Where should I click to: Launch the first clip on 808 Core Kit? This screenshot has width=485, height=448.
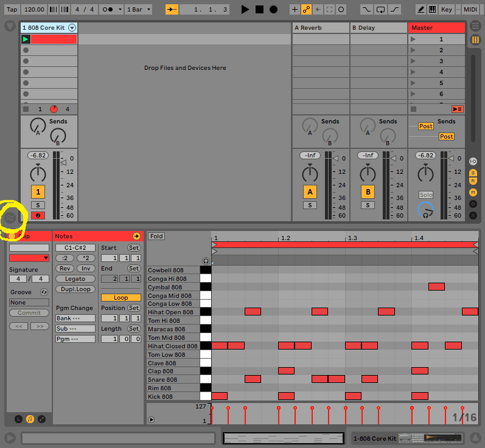coord(26,39)
